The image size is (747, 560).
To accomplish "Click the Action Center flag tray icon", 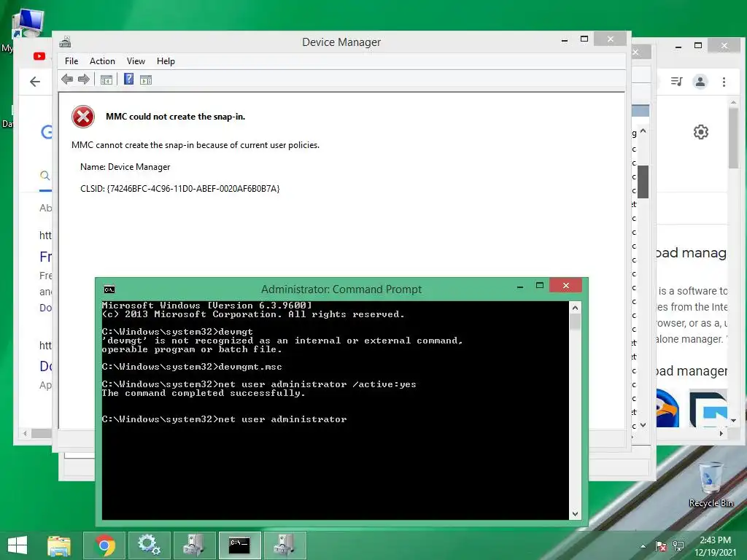I will (661, 546).
